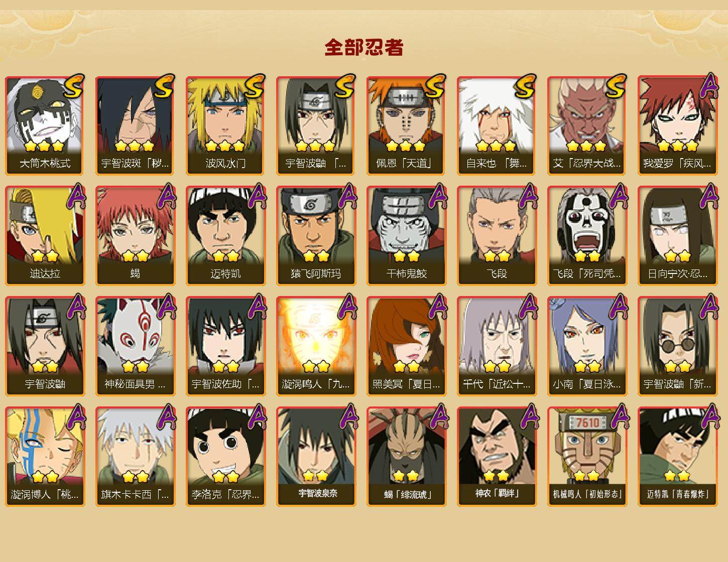Open the 神秘面具男 masked ninja card
The width and height of the screenshot is (728, 562).
[136, 346]
